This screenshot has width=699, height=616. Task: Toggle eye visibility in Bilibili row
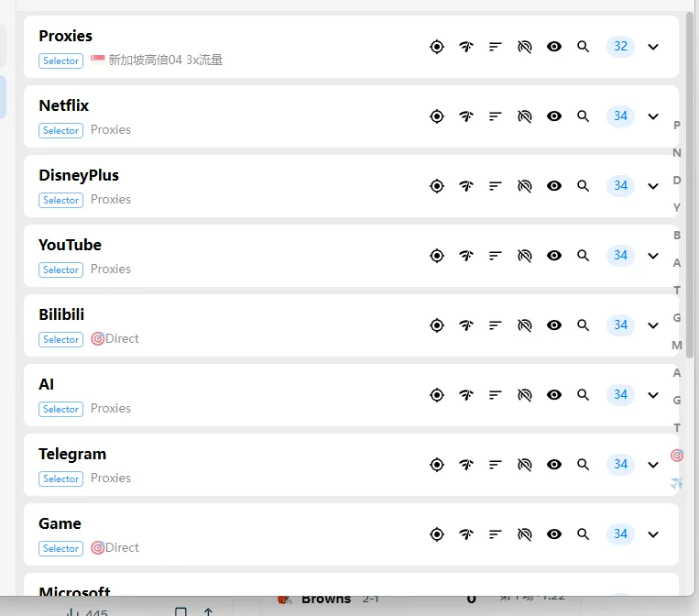pos(554,325)
